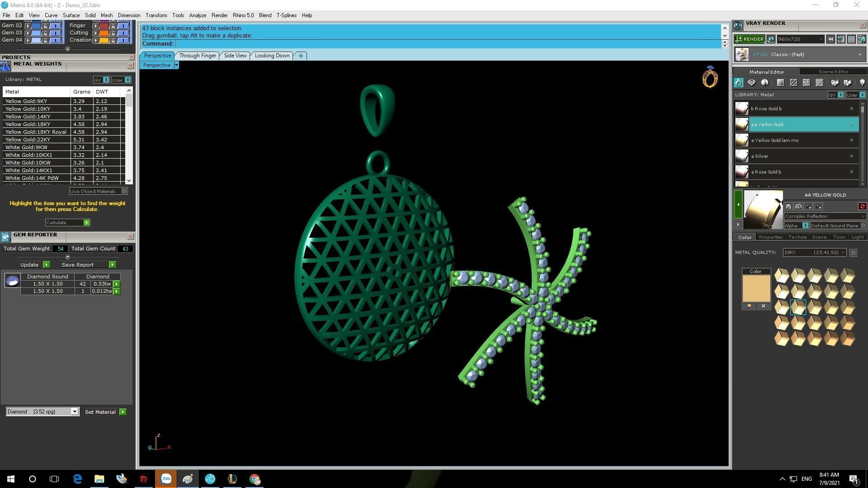Viewport: 868px width, 488px height.
Task: Open the 960x720 resolution dropdown
Action: click(800, 39)
